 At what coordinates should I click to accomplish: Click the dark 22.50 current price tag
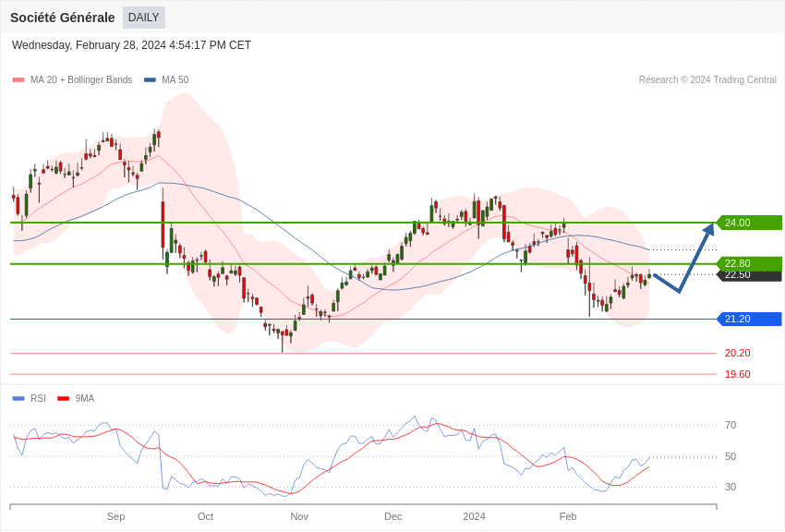coord(749,276)
